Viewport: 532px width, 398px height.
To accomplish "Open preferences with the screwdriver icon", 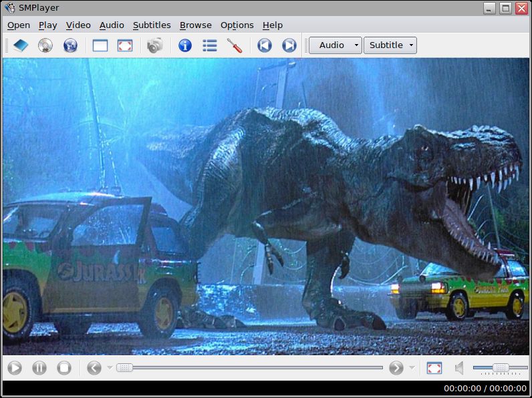I will point(235,45).
